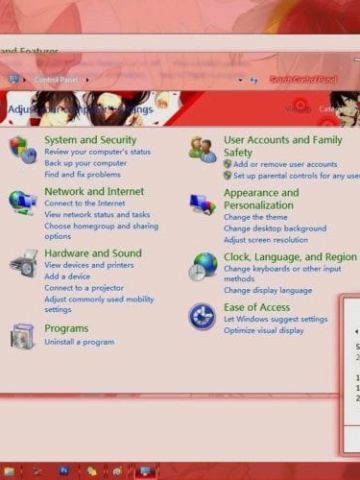The image size is (360, 480).
Task: Click Change the theme
Action: pyautogui.click(x=255, y=217)
